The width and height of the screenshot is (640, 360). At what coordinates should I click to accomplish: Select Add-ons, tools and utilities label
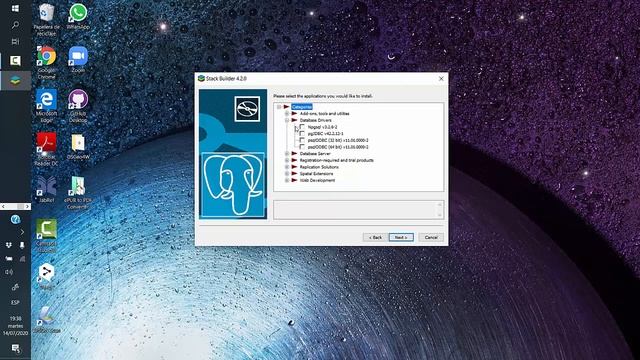point(324,113)
